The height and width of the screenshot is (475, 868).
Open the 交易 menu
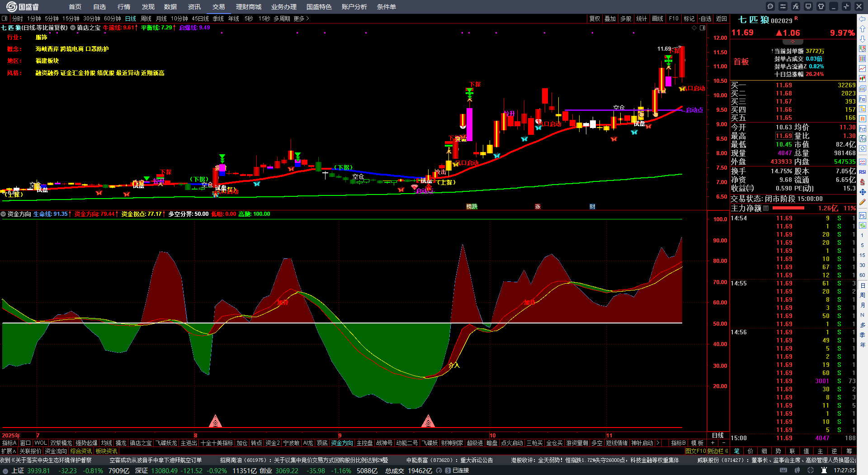[x=219, y=7]
